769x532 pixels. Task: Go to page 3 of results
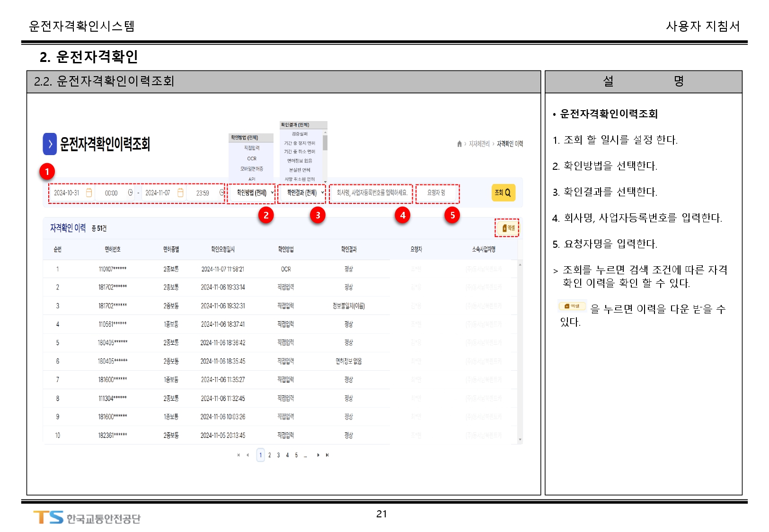(278, 455)
